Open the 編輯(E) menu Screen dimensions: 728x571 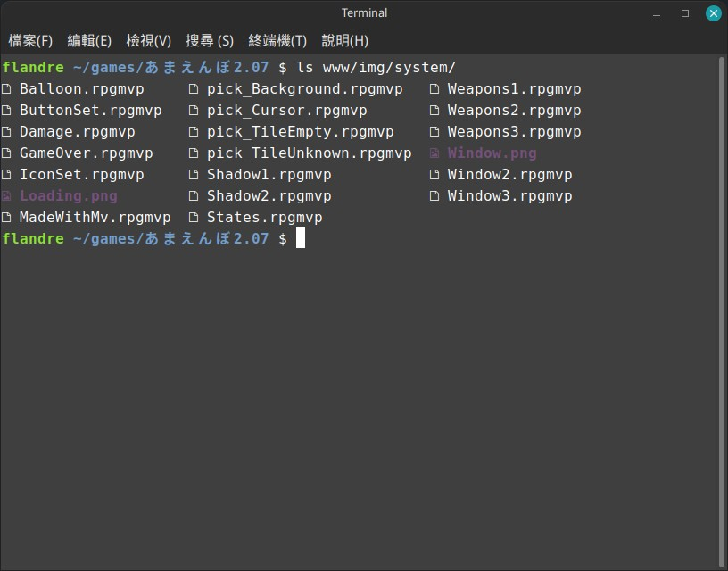[90, 40]
